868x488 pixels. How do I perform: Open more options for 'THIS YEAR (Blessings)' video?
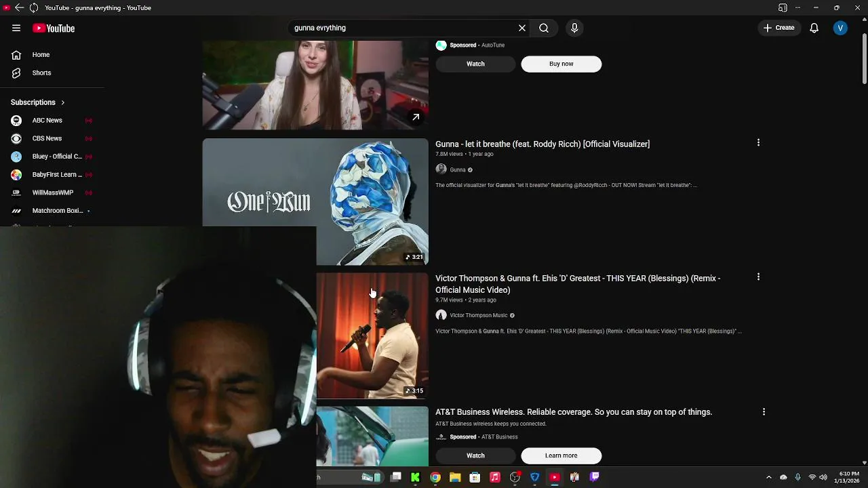click(758, 277)
